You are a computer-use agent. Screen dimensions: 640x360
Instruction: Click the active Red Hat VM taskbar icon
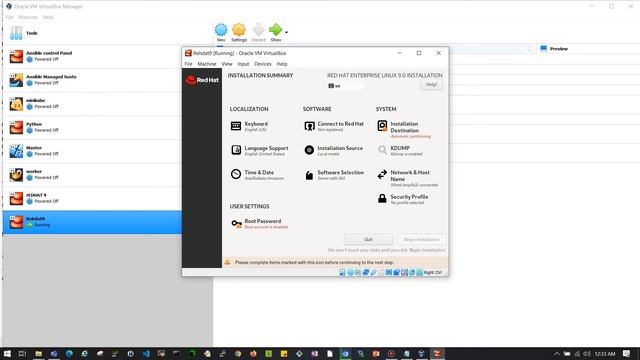point(437,353)
